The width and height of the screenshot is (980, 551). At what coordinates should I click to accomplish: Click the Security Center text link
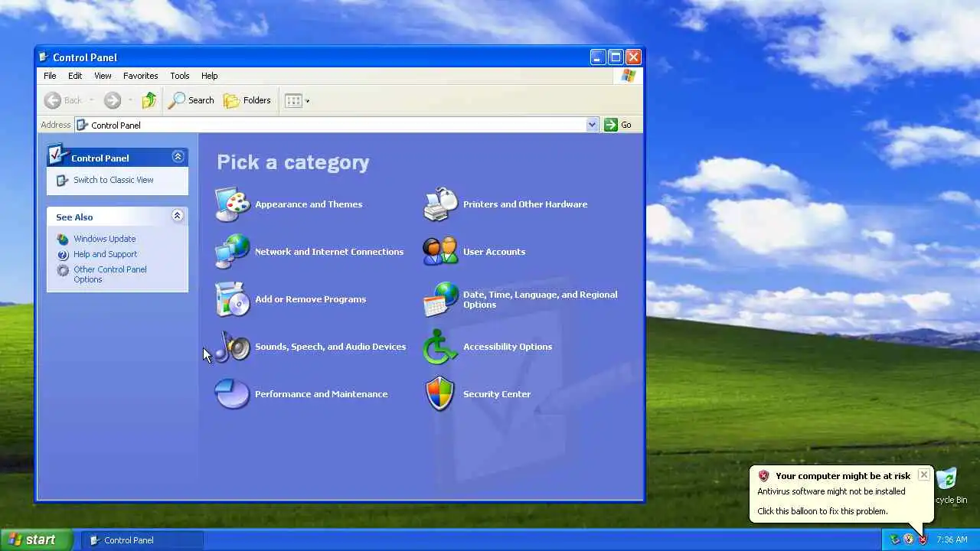click(497, 394)
